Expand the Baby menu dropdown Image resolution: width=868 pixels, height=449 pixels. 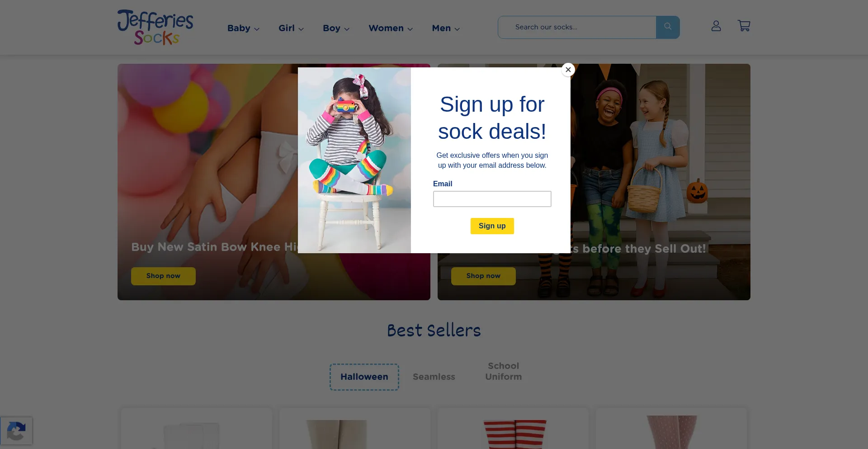pyautogui.click(x=243, y=28)
